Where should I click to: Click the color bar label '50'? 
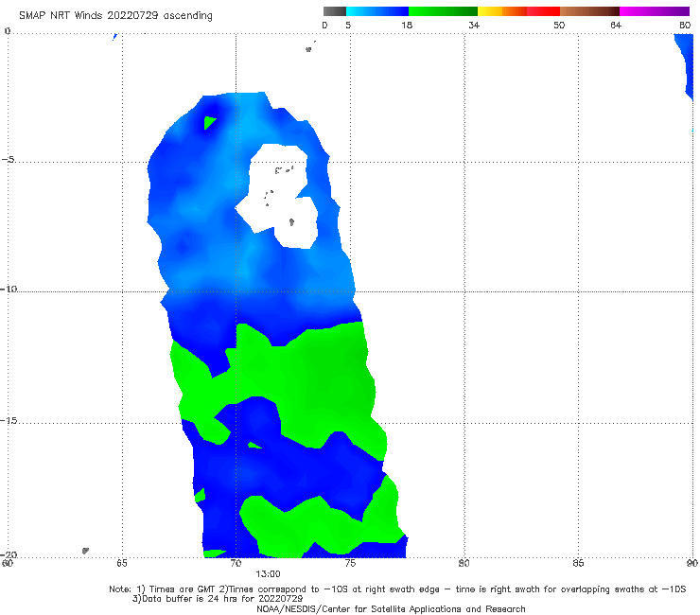tap(559, 25)
